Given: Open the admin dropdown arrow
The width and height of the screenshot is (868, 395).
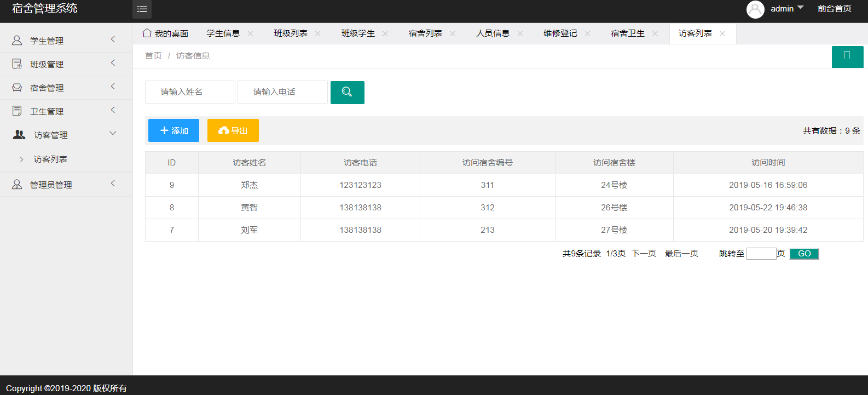Looking at the screenshot, I should 800,8.
